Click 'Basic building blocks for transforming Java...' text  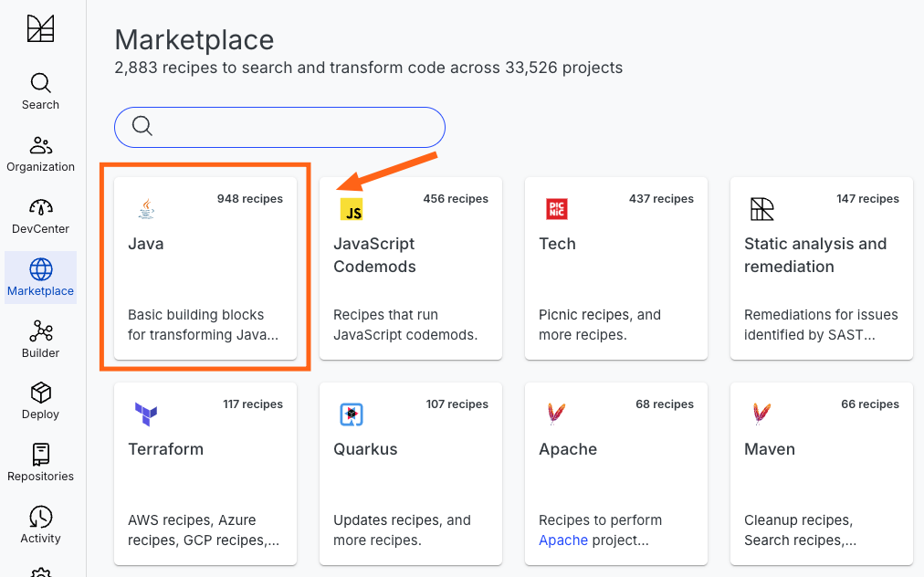pyautogui.click(x=204, y=325)
